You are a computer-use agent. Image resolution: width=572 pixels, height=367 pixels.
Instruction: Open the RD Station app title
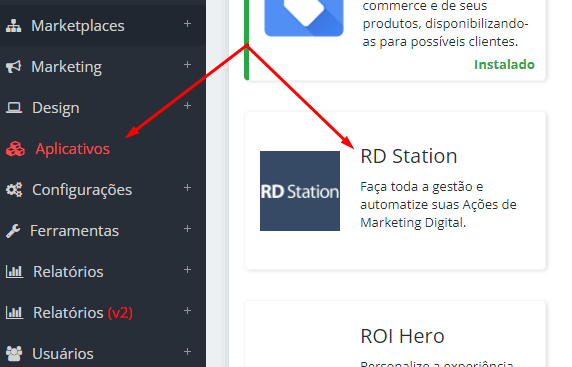409,156
